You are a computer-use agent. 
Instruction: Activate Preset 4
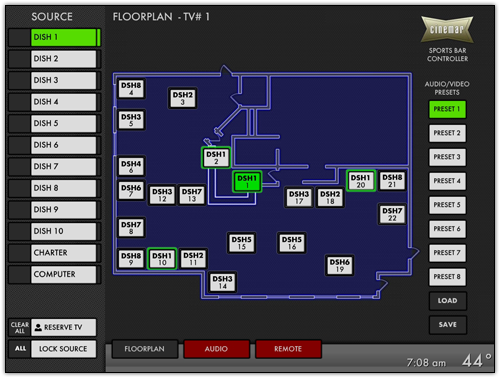tap(447, 181)
